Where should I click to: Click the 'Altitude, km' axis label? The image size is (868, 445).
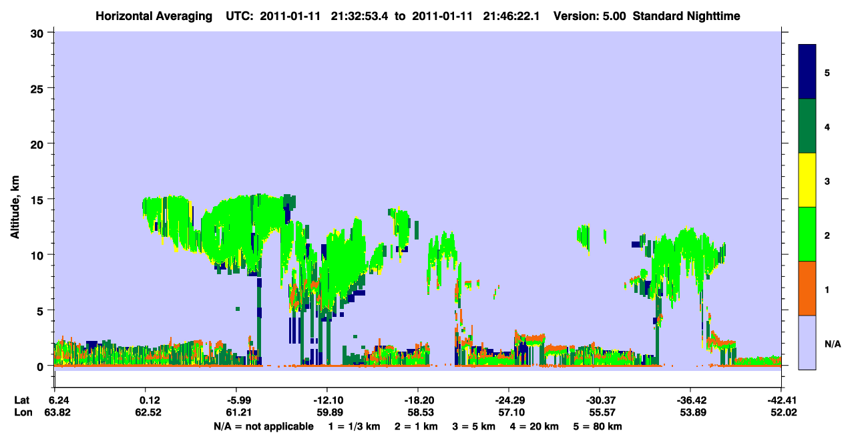tap(15, 207)
